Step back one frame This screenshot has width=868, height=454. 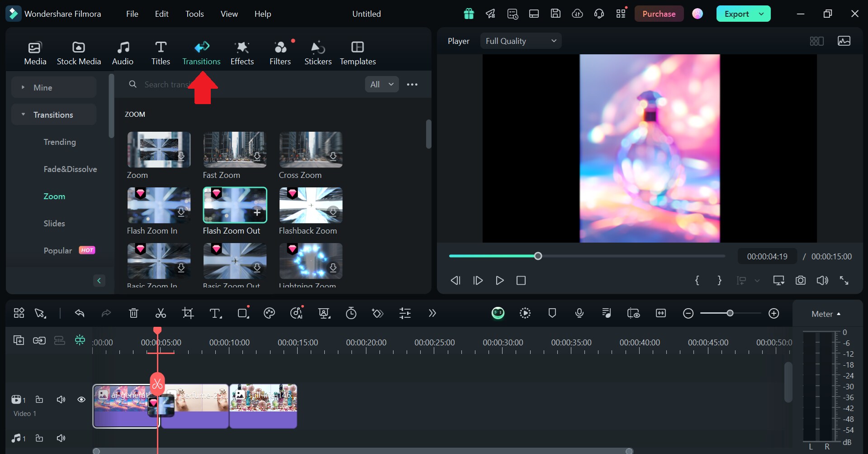[x=455, y=281]
